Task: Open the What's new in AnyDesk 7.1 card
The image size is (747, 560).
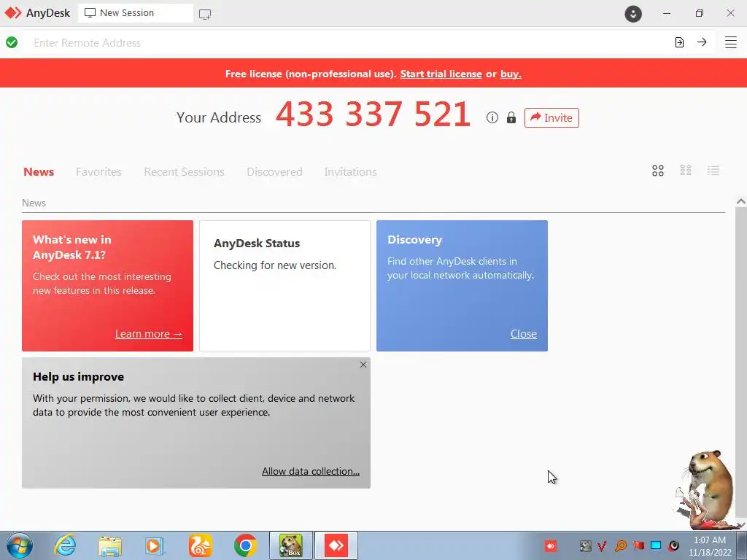Action: pos(108,286)
